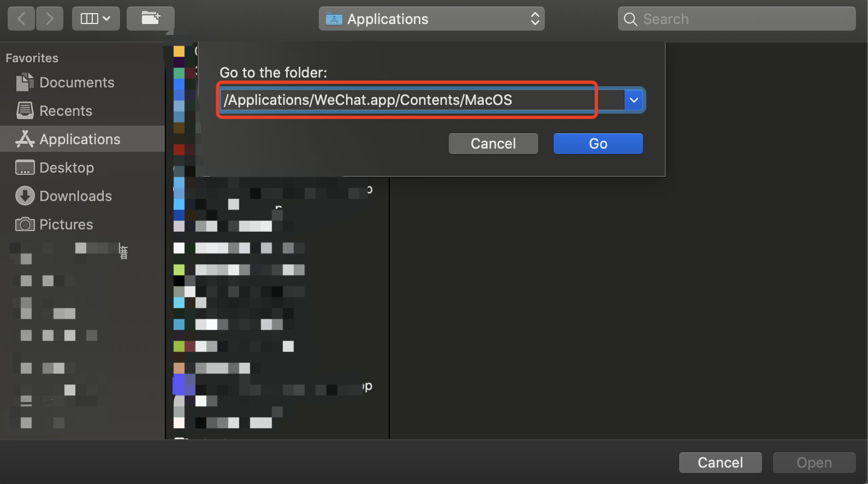Go to Downloads in the sidebar
Image resolution: width=868 pixels, height=484 pixels.
pos(82,196)
